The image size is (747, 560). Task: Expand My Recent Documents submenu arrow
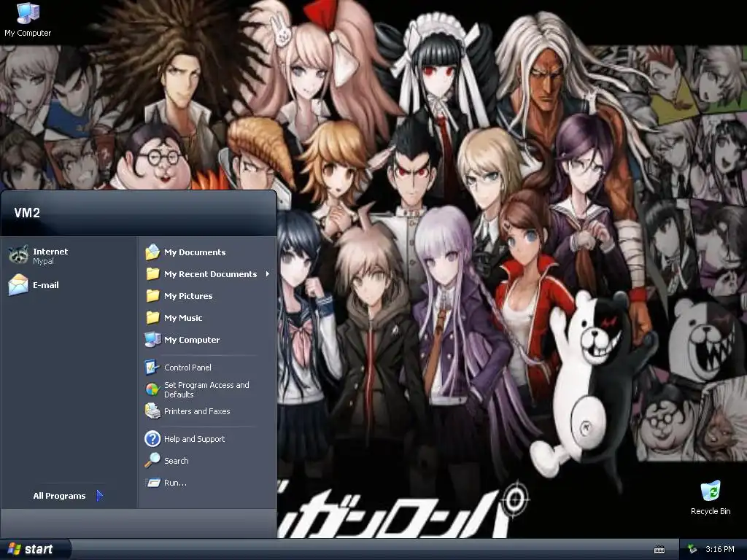click(267, 274)
